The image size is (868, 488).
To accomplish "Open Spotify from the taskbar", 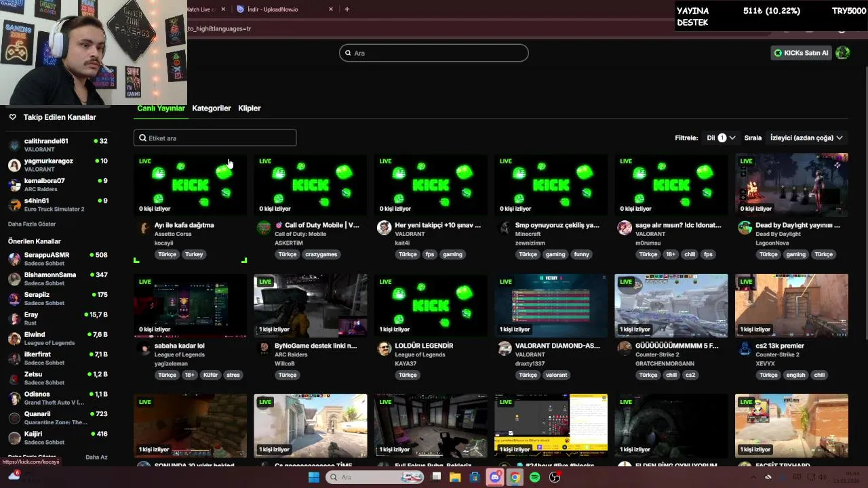I will pyautogui.click(x=535, y=477).
